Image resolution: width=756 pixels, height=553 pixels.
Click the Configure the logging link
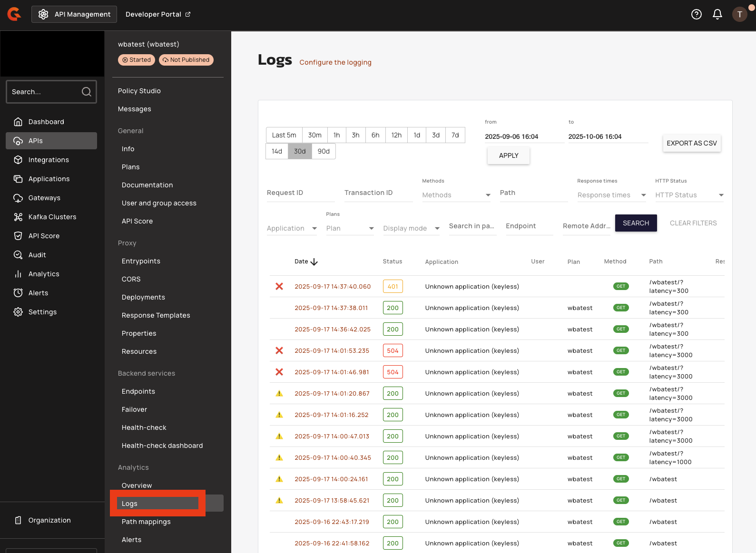click(335, 62)
